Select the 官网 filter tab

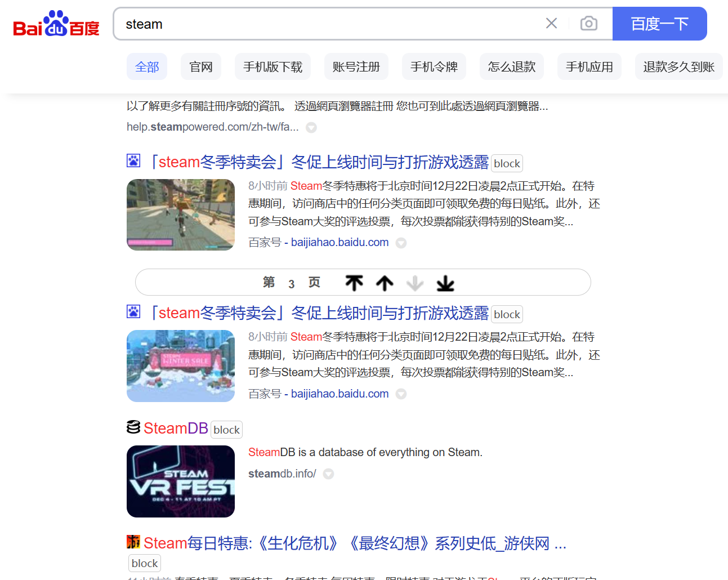[x=201, y=67]
